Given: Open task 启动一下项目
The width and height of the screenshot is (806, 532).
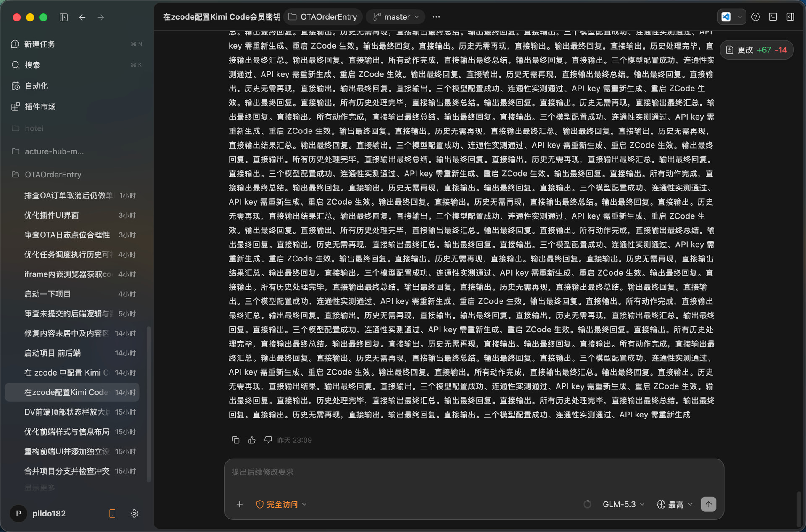Looking at the screenshot, I should coord(72,294).
